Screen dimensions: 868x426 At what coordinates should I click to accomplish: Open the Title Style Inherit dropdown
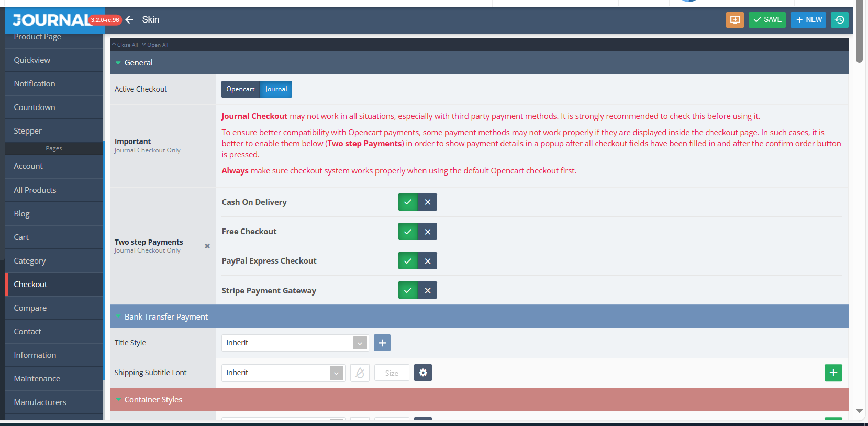(295, 343)
